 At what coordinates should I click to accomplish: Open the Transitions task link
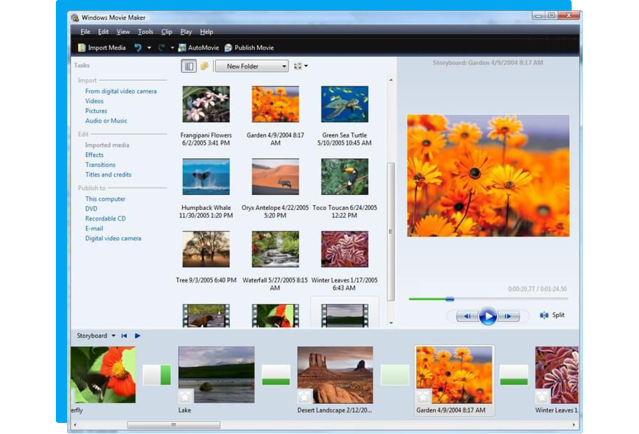pyautogui.click(x=100, y=165)
